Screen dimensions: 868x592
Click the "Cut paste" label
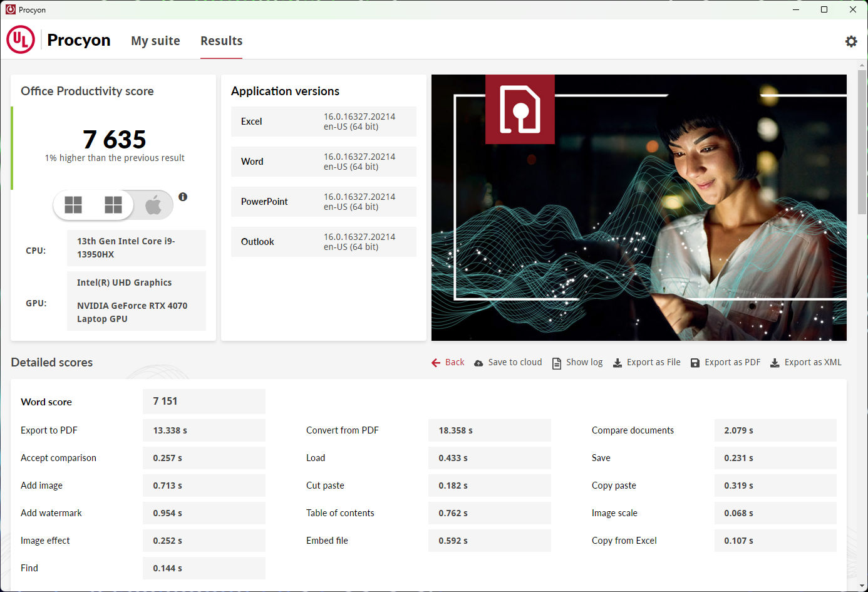(325, 486)
